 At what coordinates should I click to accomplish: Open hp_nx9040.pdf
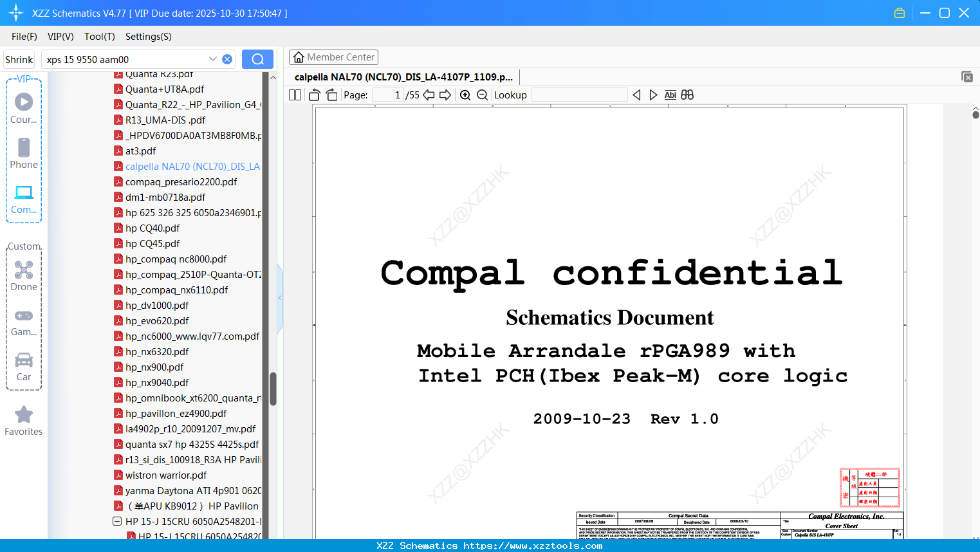(157, 383)
